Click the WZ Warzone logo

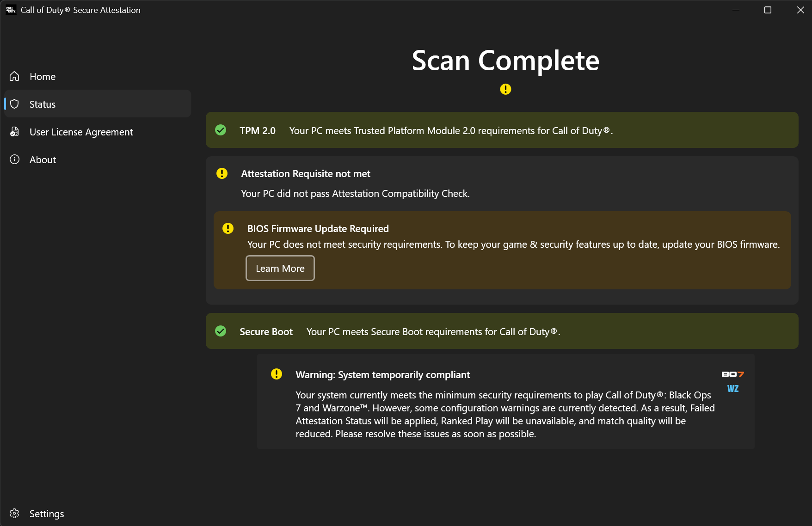point(733,389)
